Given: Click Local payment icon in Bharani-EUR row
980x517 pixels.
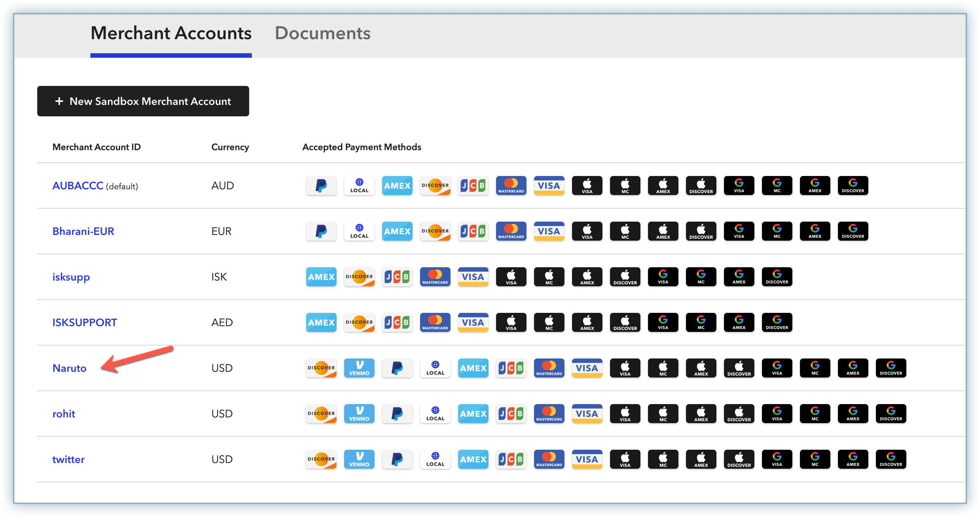Looking at the screenshot, I should tap(359, 231).
